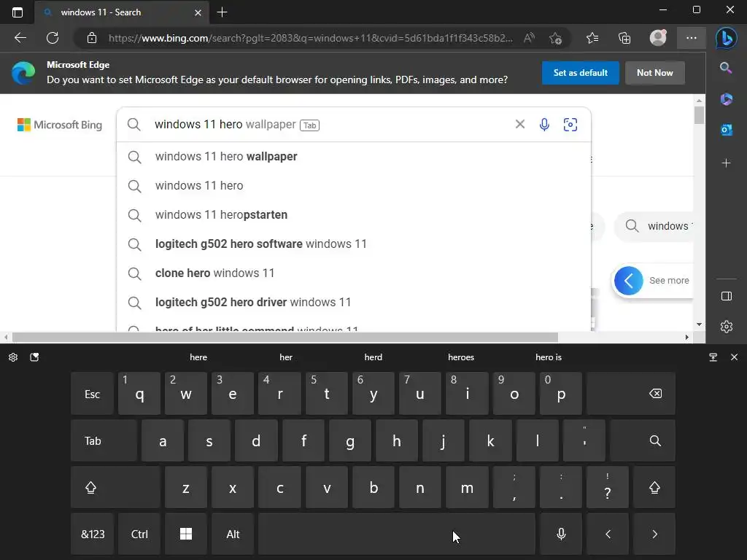
Task: Tap the left arrow key
Action: (608, 534)
